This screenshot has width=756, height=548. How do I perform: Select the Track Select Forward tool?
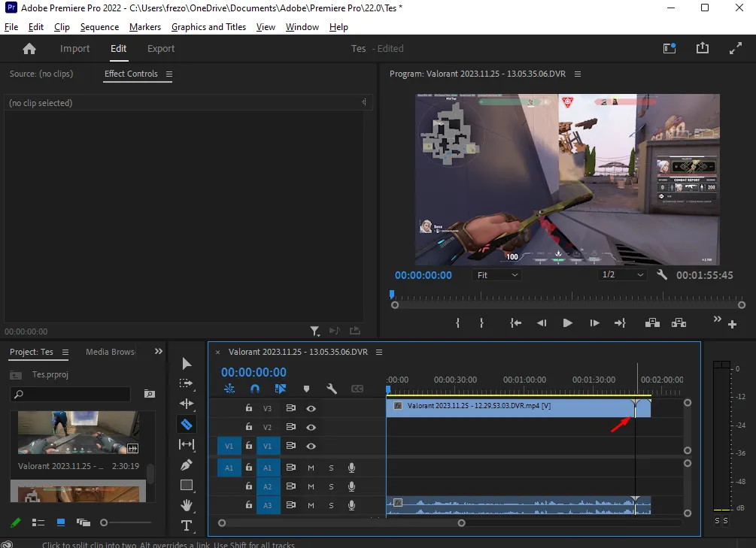[x=187, y=383]
